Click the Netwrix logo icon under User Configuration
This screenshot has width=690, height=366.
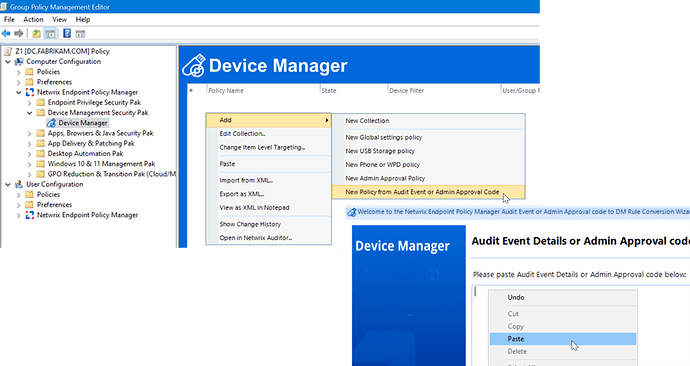pos(30,215)
